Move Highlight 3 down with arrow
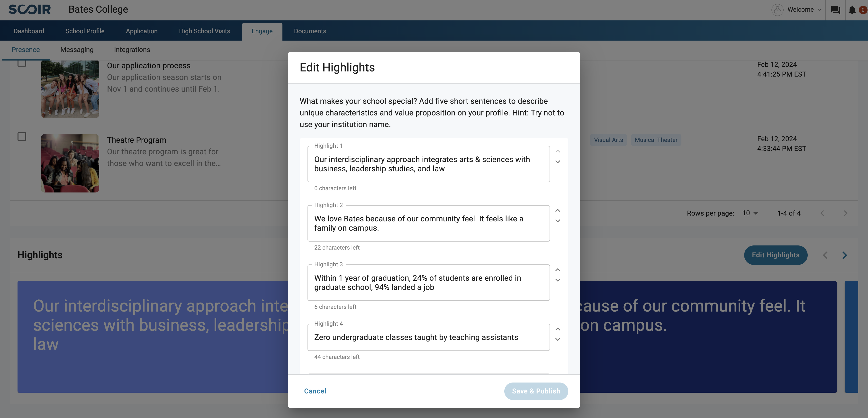Viewport: 868px width, 418px height. pyautogui.click(x=558, y=280)
